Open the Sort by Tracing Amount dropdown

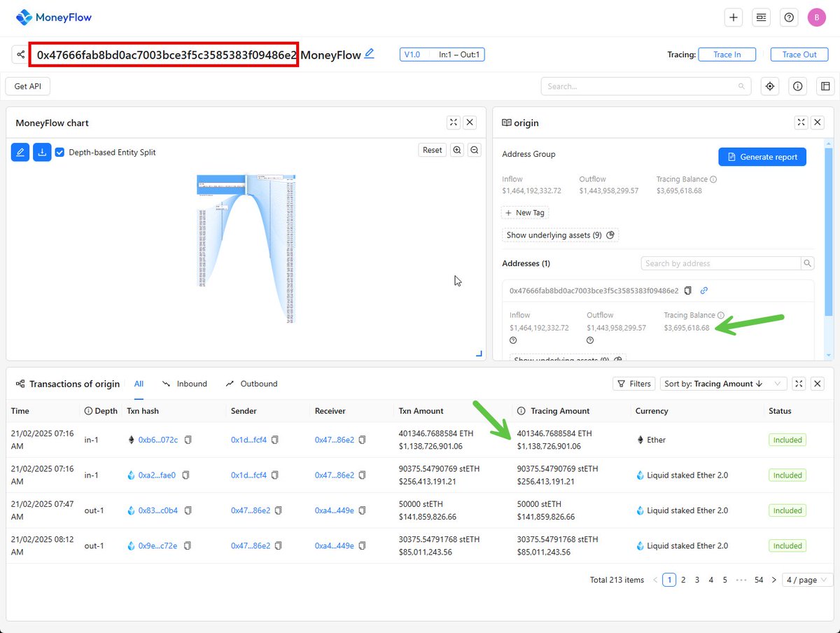(724, 384)
